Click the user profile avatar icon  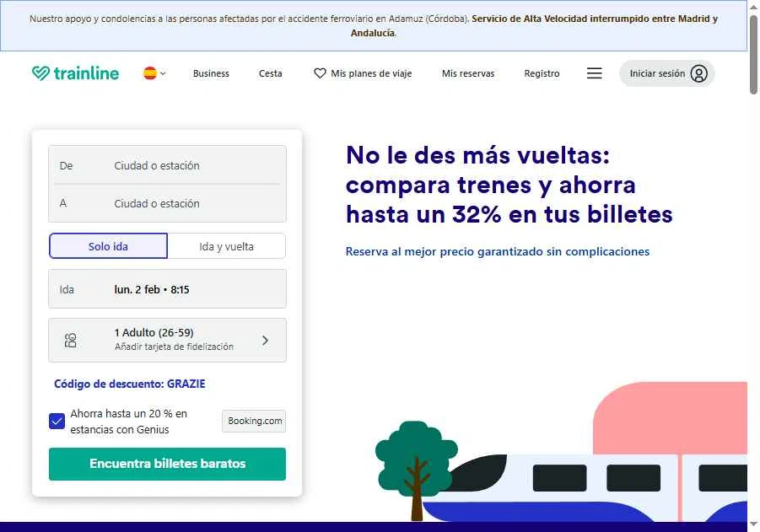pyautogui.click(x=699, y=73)
